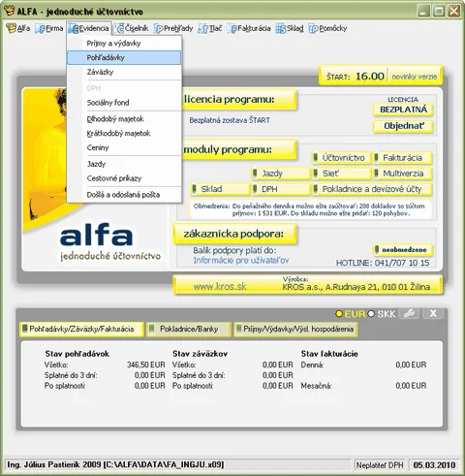This screenshot has width=465, height=476.
Task: Switch to Pohľadávky/Záväzky/Fakturácia tab
Action: point(81,329)
